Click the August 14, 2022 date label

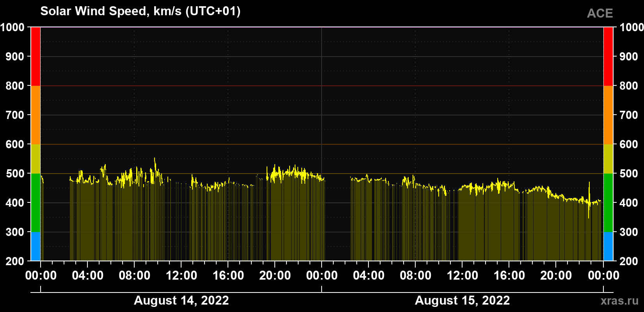[181, 300]
